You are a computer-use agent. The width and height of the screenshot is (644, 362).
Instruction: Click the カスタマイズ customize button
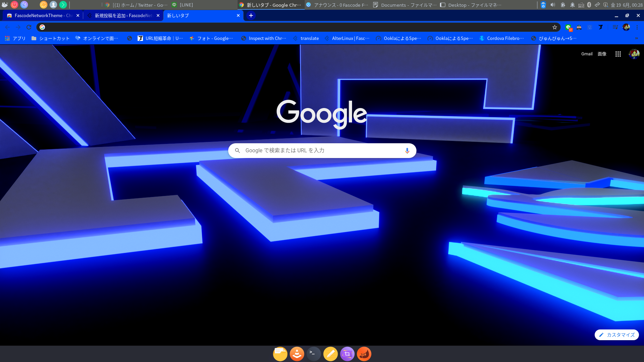pos(617,335)
